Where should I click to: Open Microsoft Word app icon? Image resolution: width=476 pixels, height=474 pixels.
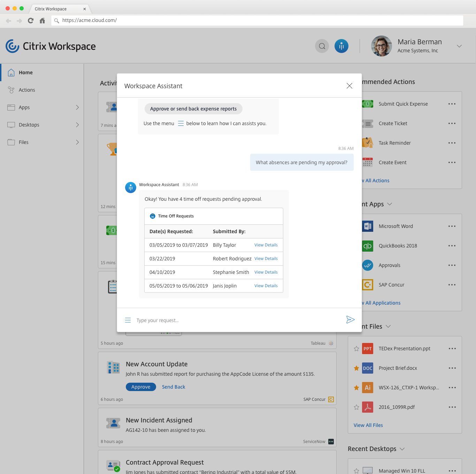[367, 226]
